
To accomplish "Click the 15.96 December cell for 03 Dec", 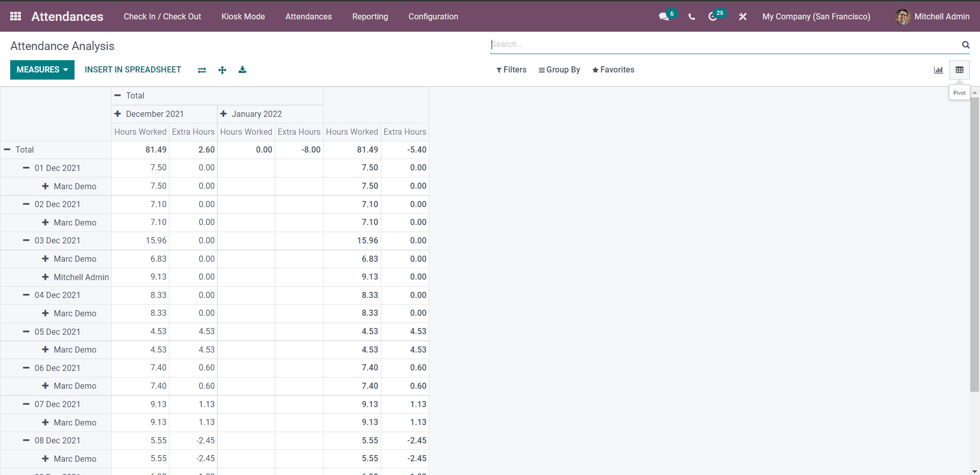I will pos(140,241).
